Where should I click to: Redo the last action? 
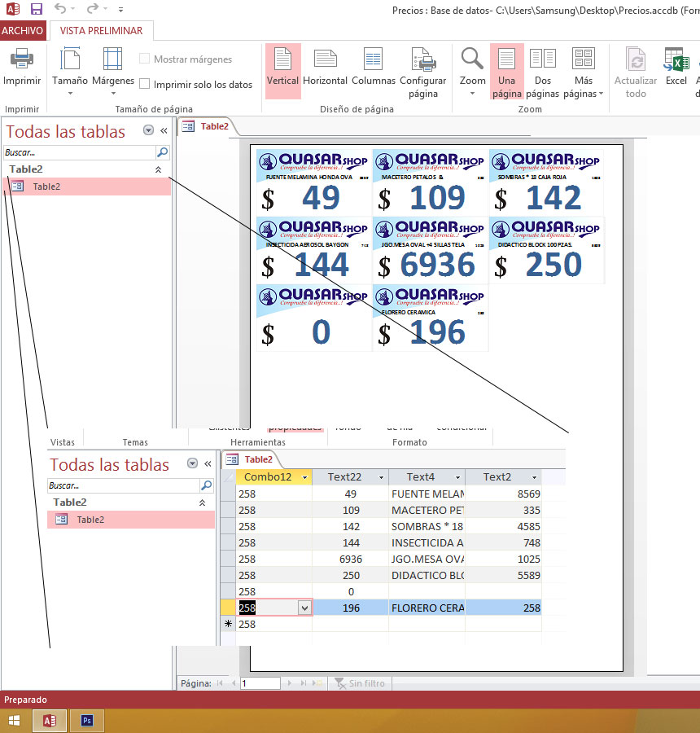click(x=93, y=8)
